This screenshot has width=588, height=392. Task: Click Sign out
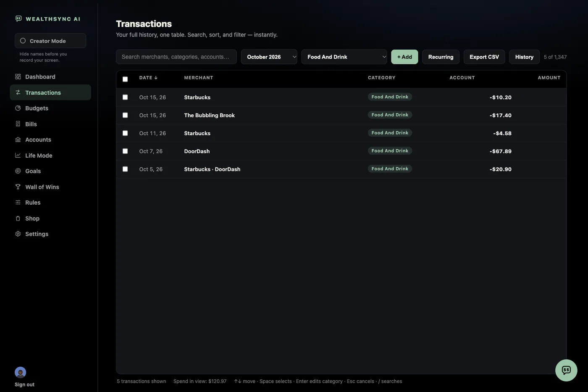[x=24, y=384]
